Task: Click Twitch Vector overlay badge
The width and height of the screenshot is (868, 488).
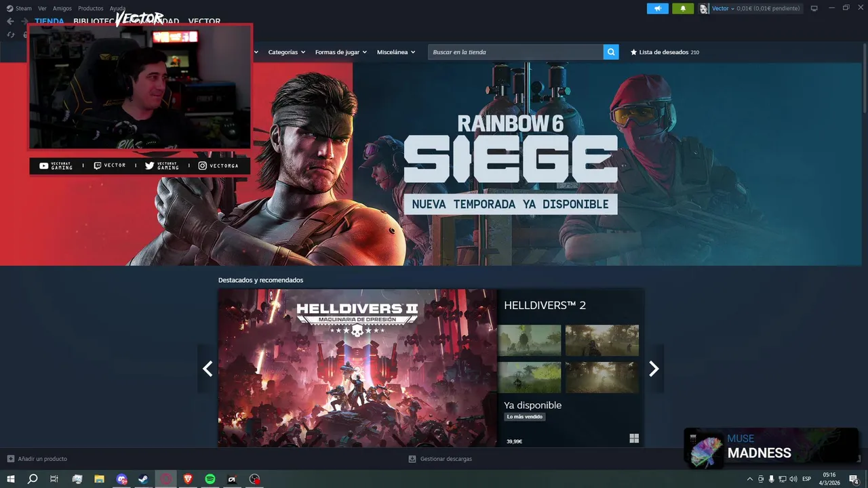Action: [110, 165]
